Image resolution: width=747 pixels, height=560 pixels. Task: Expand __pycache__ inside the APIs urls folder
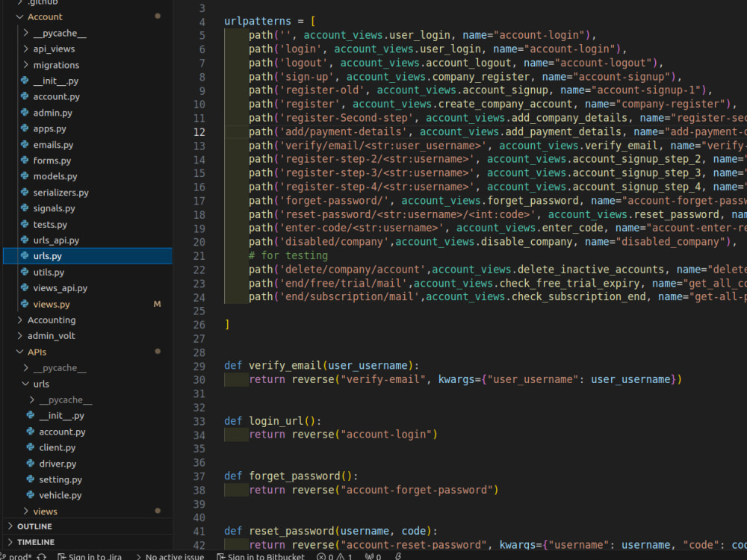pyautogui.click(x=32, y=399)
